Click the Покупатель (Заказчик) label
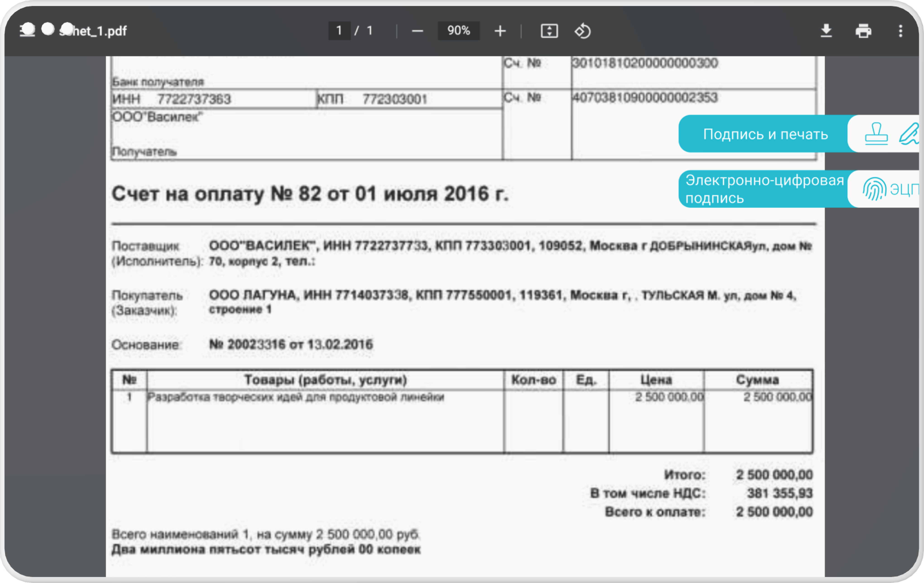This screenshot has width=924, height=583. pyautogui.click(x=147, y=303)
